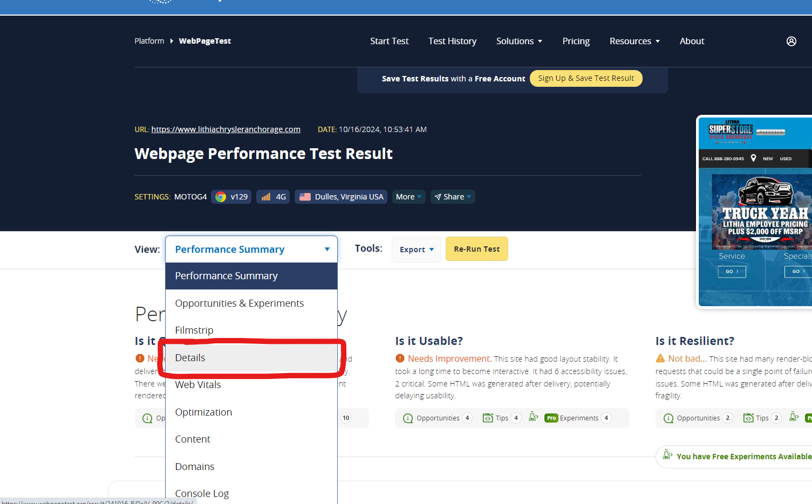This screenshot has height=504, width=812.
Task: Expand the Solutions menu
Action: click(x=519, y=42)
